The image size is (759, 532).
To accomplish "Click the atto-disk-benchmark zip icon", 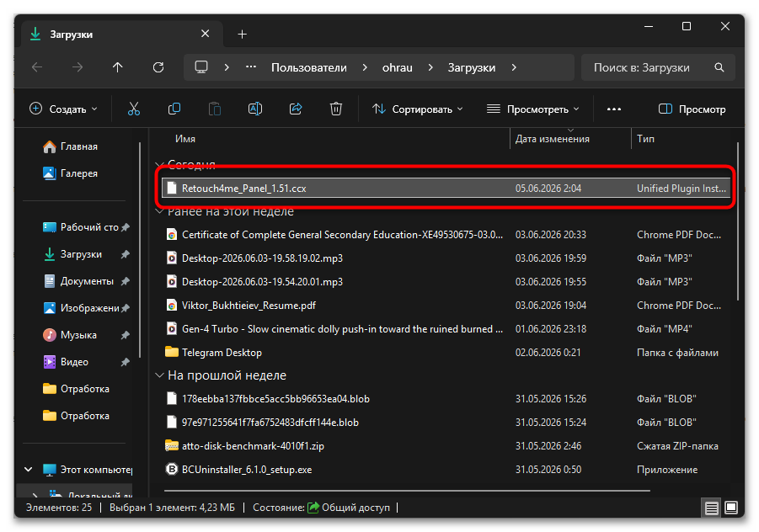I will pos(171,445).
